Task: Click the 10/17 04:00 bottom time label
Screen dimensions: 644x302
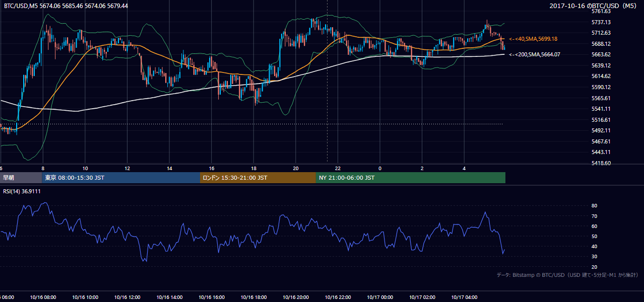Action: click(x=464, y=297)
